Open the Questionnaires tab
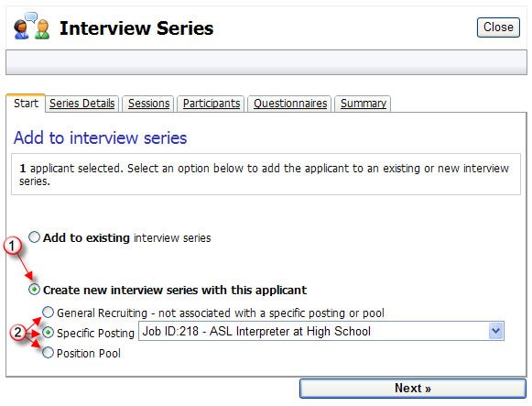This screenshot has height=406, width=532. (290, 104)
